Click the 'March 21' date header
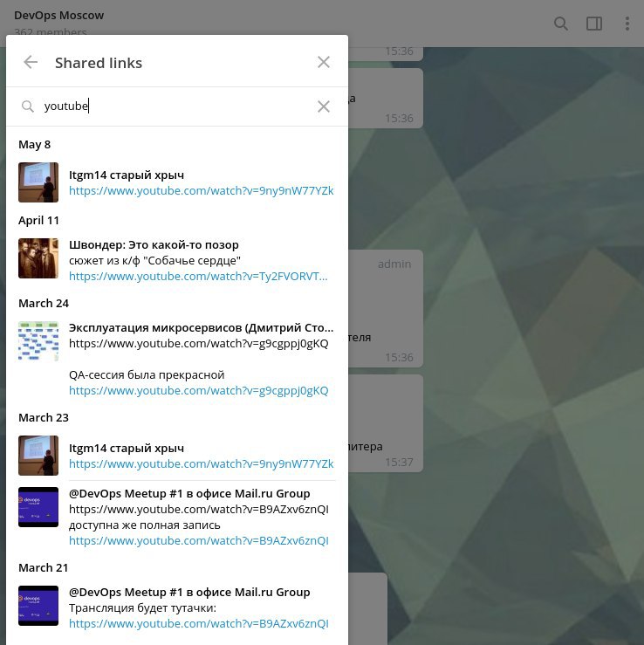Screen dimensions: 644x645 [x=43, y=568]
